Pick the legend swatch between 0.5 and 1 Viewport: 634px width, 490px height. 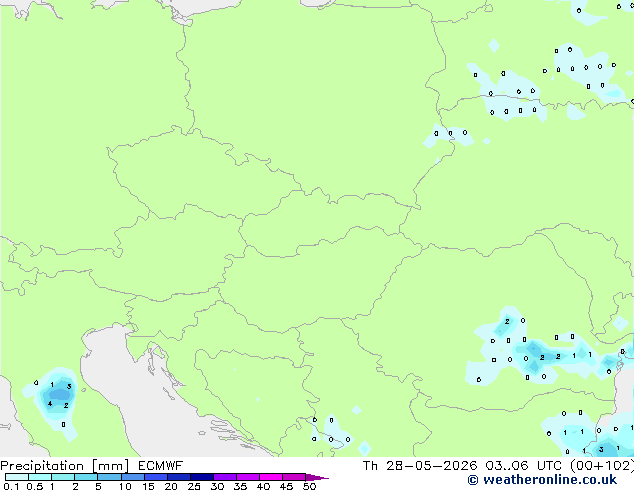pyautogui.click(x=40, y=477)
